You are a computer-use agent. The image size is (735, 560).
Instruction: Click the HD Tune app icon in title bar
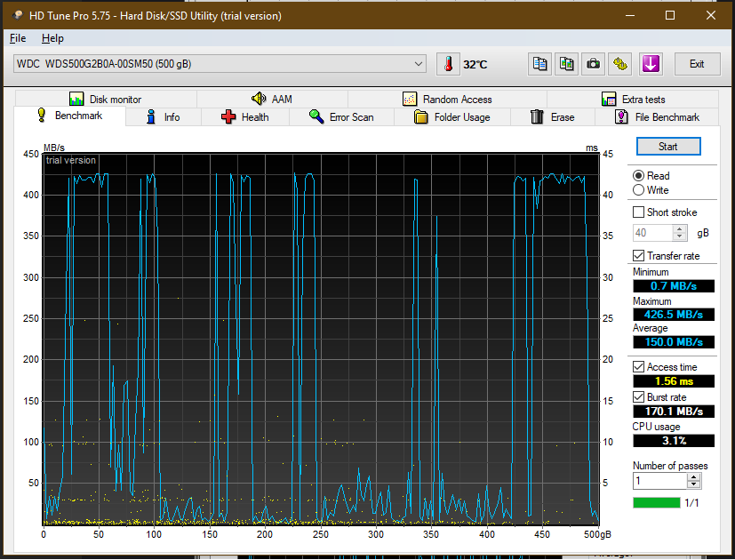pos(18,15)
